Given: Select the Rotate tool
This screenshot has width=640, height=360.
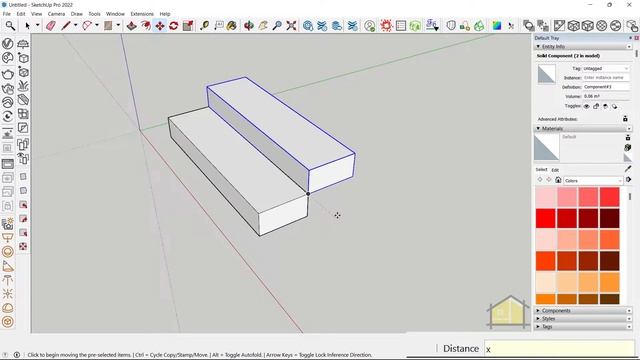Looking at the screenshot, I should coord(173,26).
